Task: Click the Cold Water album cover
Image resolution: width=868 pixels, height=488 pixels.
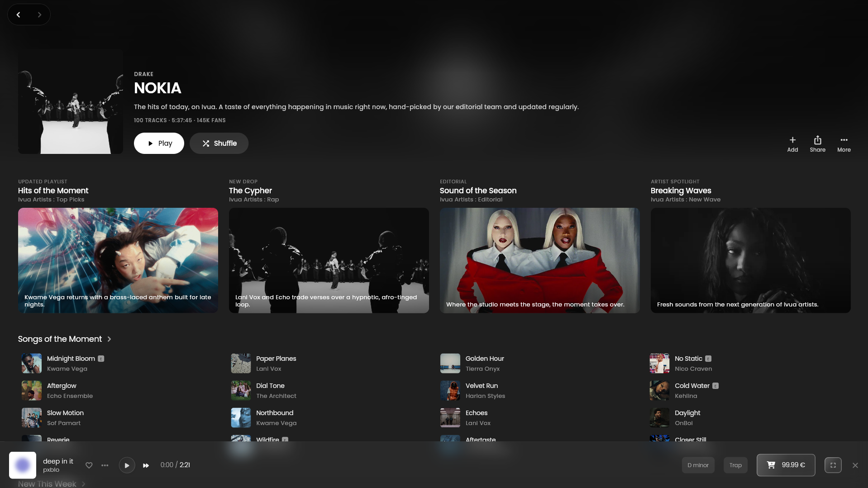Action: click(x=659, y=391)
